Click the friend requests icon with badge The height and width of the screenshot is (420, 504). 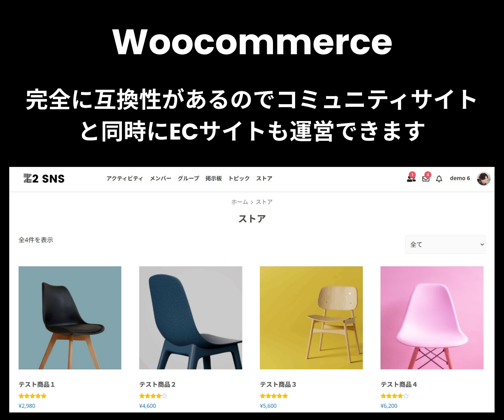point(411,178)
